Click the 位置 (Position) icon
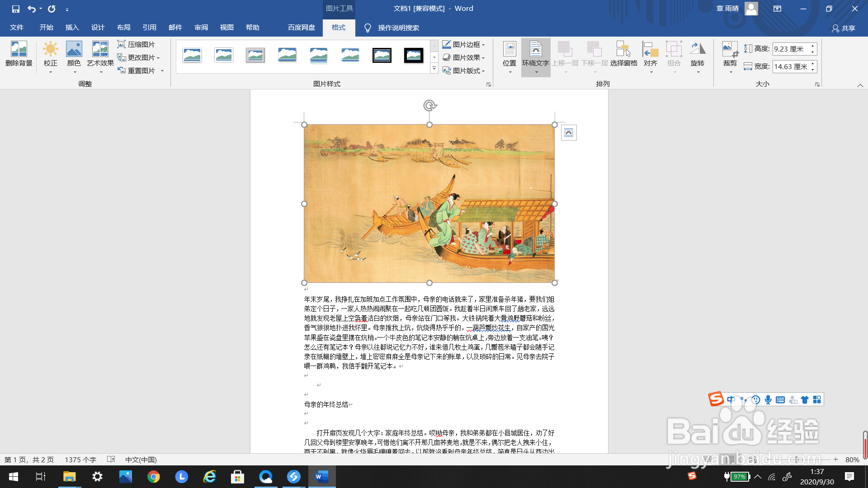 tap(510, 54)
